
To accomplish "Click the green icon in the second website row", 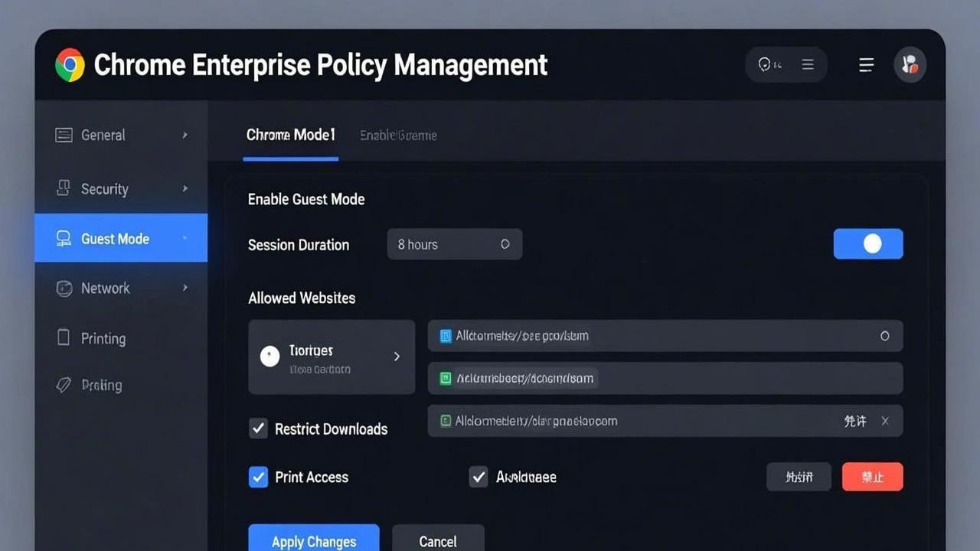I will click(x=446, y=378).
